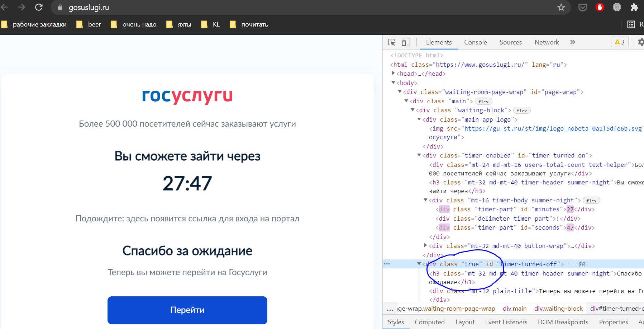
Task: Open the warnings counter showing 3
Action: pyautogui.click(x=620, y=42)
